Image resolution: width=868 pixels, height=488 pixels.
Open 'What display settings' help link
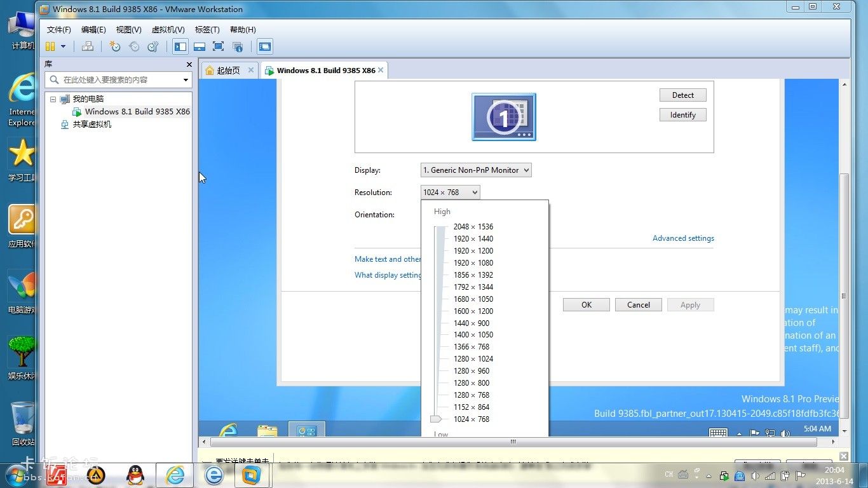coord(388,275)
